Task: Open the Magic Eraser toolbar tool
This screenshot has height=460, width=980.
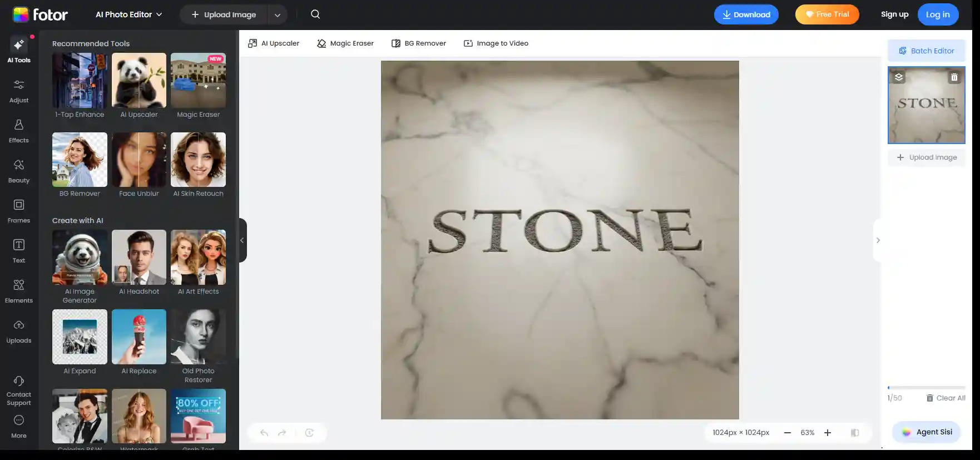Action: pos(345,43)
